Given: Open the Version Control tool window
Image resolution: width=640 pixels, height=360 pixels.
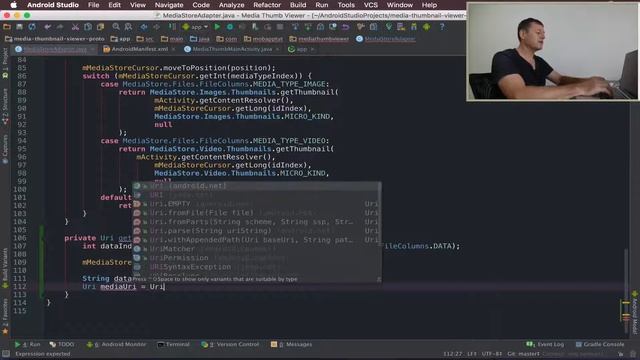Looking at the screenshot, I should [x=230, y=344].
